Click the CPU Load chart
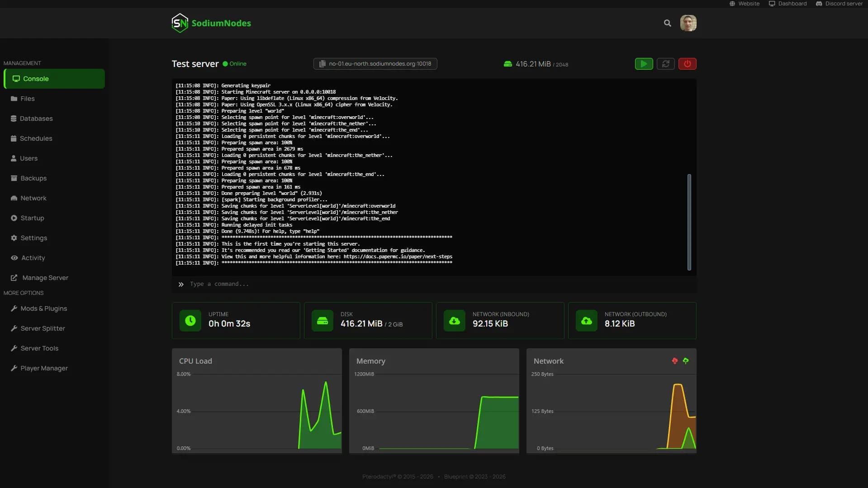Image resolution: width=868 pixels, height=488 pixels. click(257, 401)
